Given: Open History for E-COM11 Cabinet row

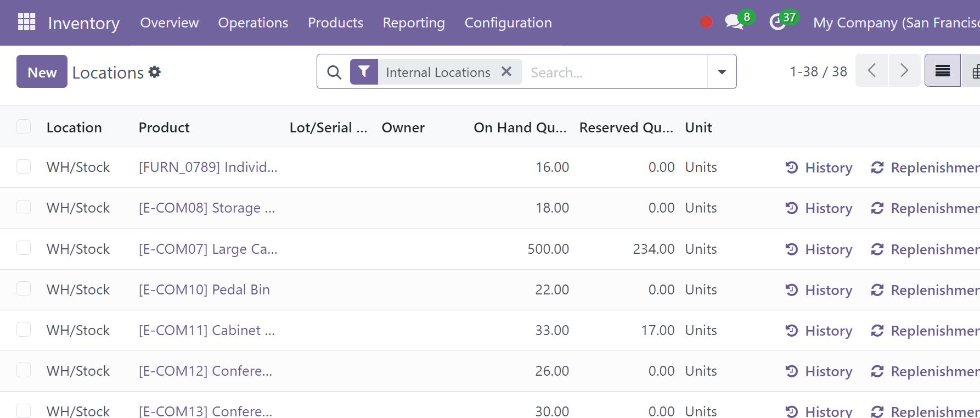Looking at the screenshot, I should point(819,331).
